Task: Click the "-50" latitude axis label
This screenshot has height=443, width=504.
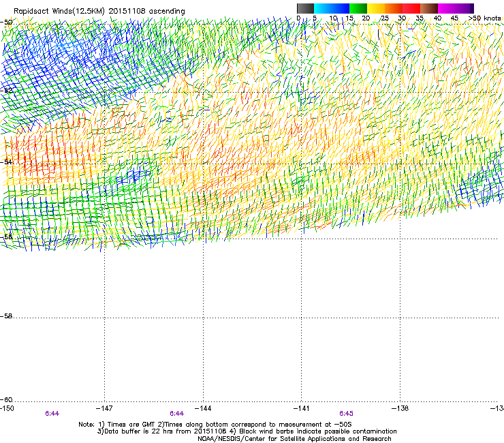Action: click(x=6, y=22)
